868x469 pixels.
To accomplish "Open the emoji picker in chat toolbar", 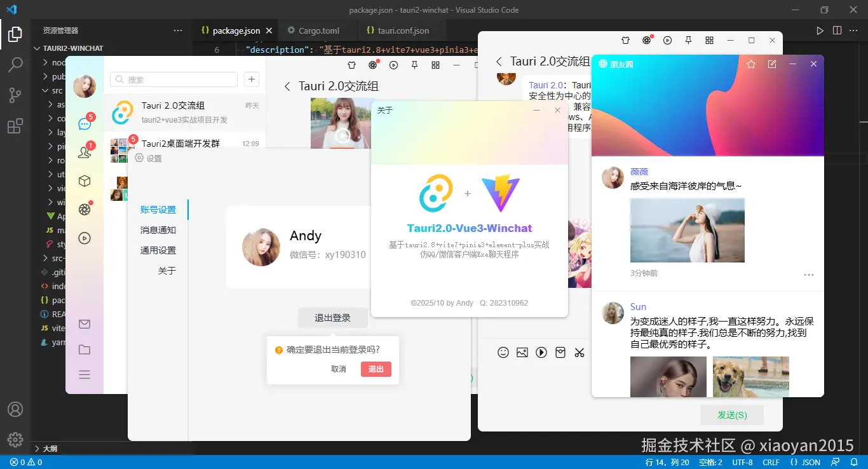I will pyautogui.click(x=504, y=352).
